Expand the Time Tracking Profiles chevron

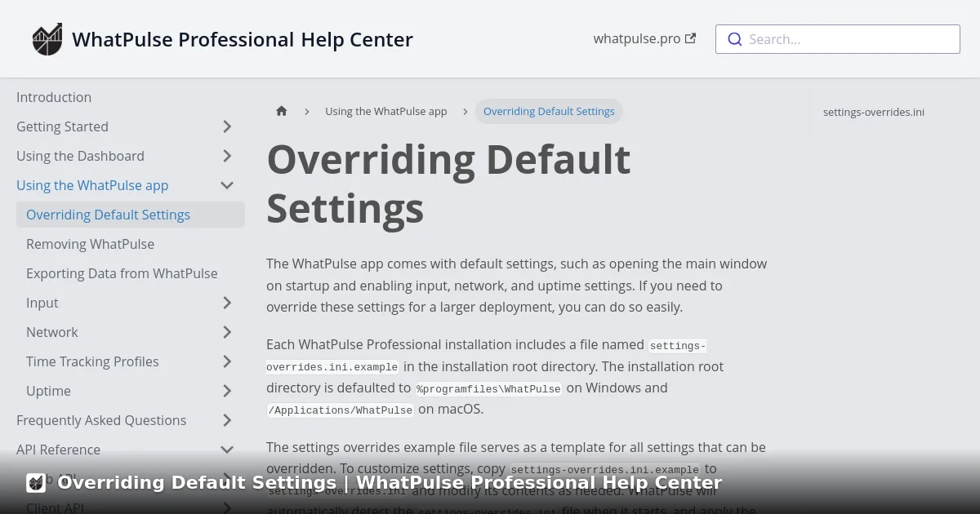(x=227, y=361)
